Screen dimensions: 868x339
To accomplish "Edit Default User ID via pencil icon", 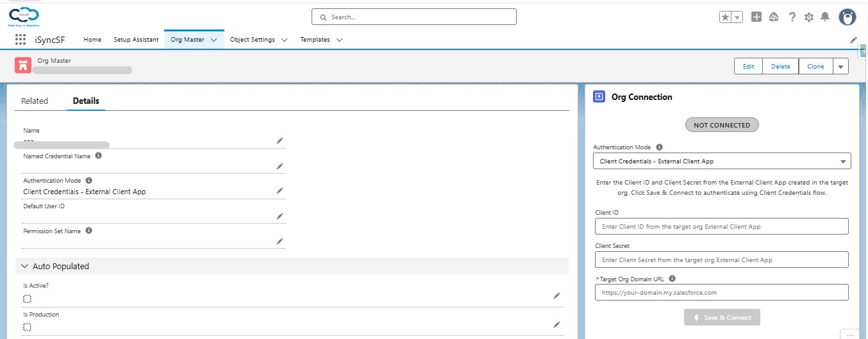I will (280, 217).
